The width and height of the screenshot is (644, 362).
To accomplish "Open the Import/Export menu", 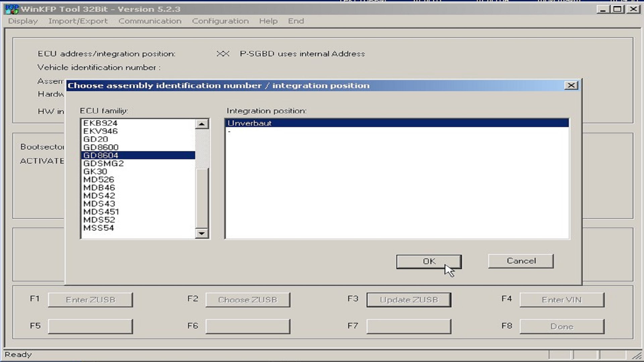I will click(x=78, y=21).
